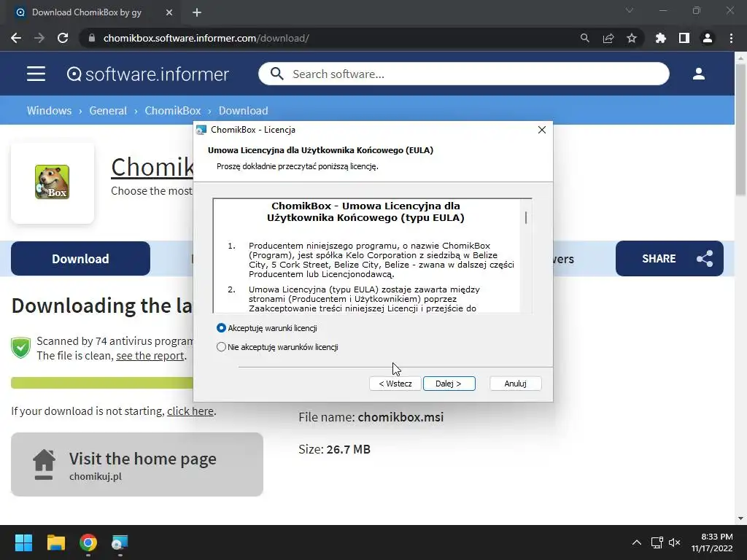Click the installer icon in taskbar
Screen dimensions: 747x560
120,542
